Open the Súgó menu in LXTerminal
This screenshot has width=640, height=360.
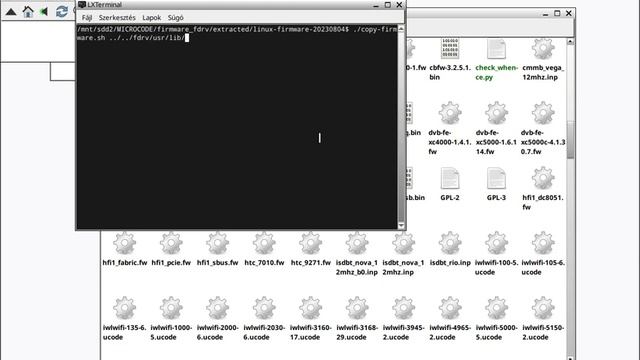point(176,18)
